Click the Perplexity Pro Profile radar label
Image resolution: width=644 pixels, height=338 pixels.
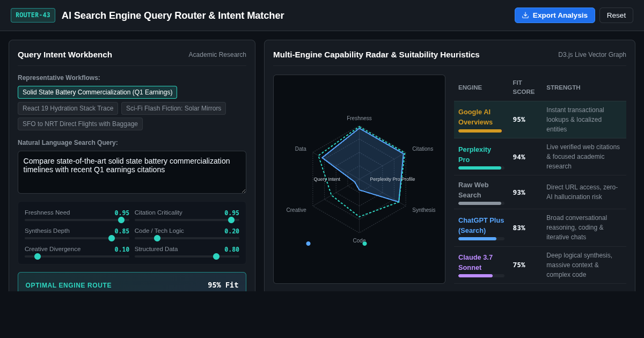[392, 179]
